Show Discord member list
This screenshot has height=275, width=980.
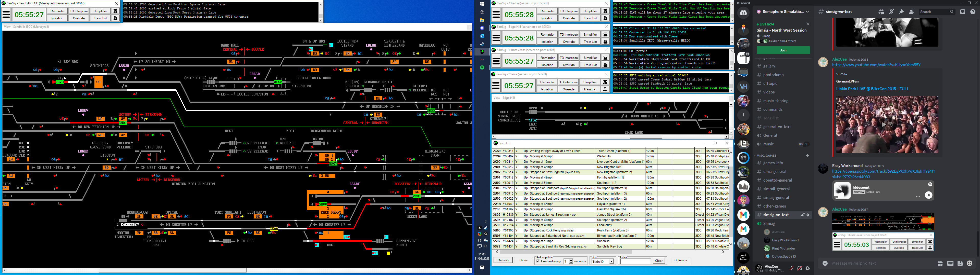click(x=911, y=12)
